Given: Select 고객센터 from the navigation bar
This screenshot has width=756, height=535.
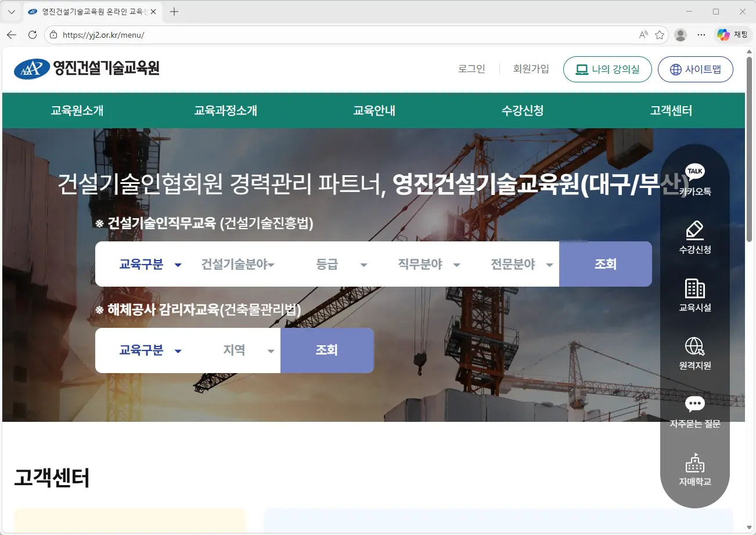Looking at the screenshot, I should tap(671, 111).
